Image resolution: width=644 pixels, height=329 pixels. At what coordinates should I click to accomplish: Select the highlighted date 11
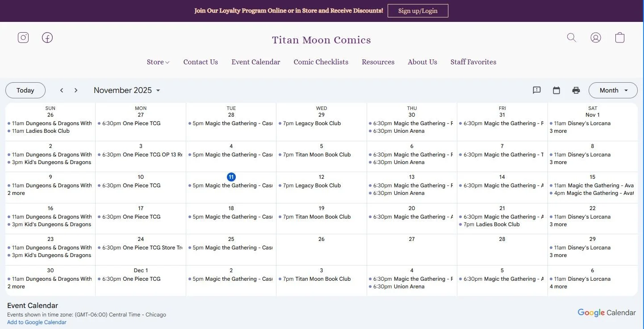(x=231, y=177)
